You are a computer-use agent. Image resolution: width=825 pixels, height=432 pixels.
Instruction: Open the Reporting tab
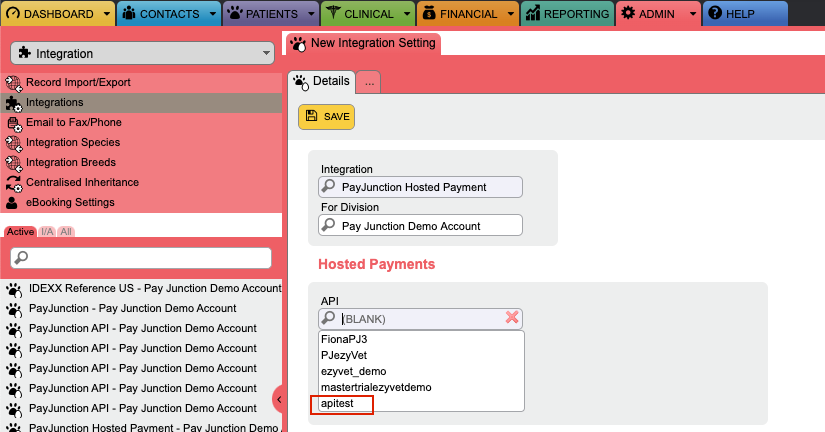568,14
